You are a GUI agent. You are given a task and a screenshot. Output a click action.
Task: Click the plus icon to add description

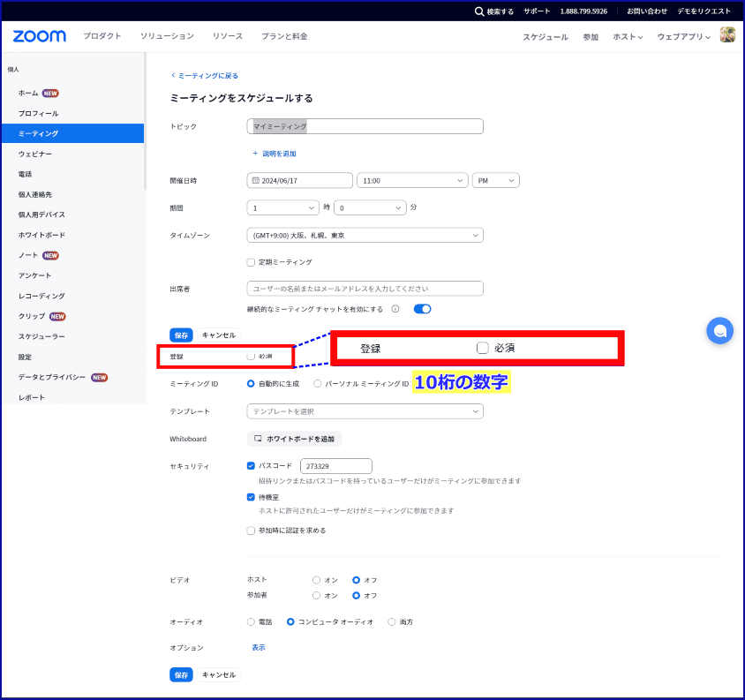(x=255, y=154)
